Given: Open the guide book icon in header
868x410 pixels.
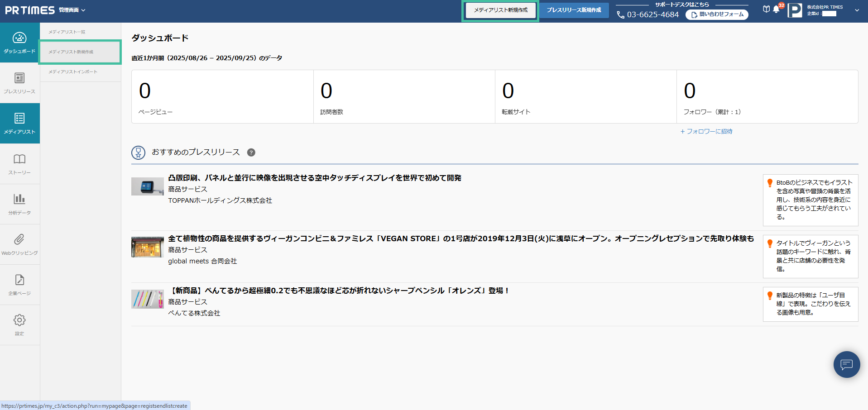Looking at the screenshot, I should 766,9.
